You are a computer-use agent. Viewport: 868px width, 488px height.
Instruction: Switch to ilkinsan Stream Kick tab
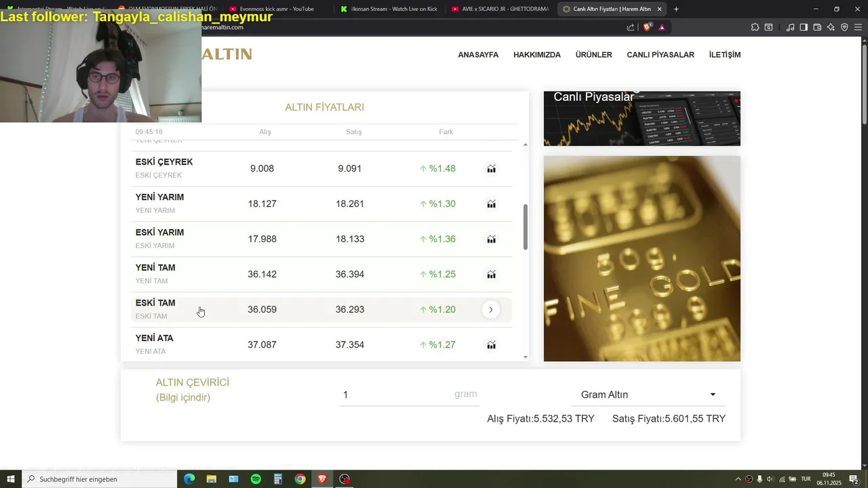pos(389,9)
